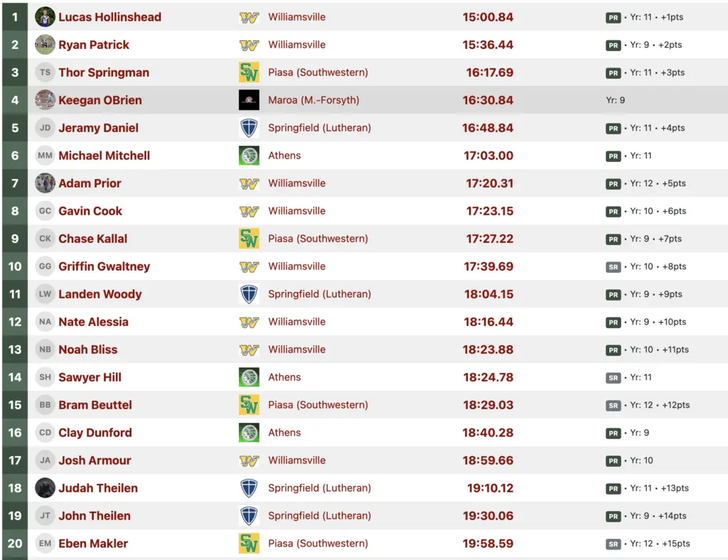Click Judah Theilen's dark profile photo
This screenshot has width=728, height=560.
pos(45,488)
